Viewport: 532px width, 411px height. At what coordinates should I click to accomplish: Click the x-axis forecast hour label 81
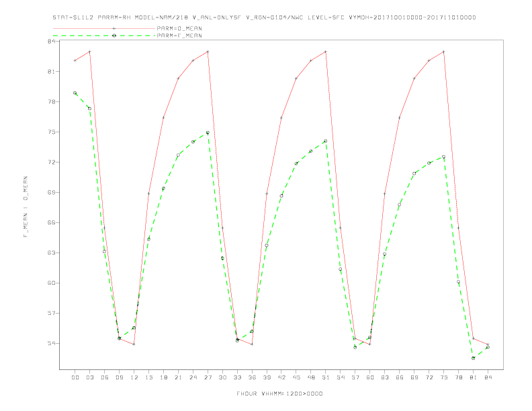[x=474, y=377]
